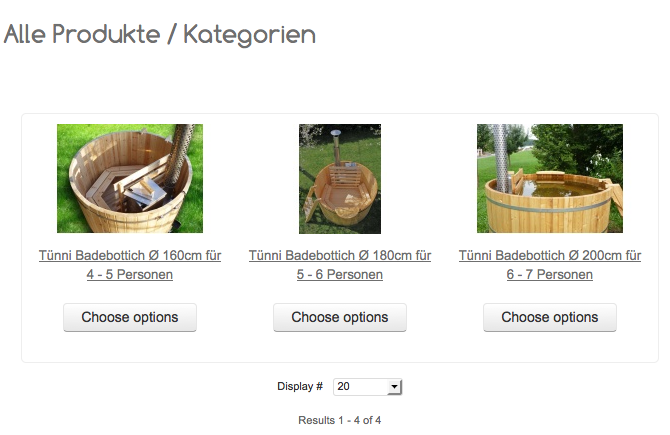Open the 160cm Badebottich product image
The height and width of the screenshot is (435, 670).
point(130,178)
